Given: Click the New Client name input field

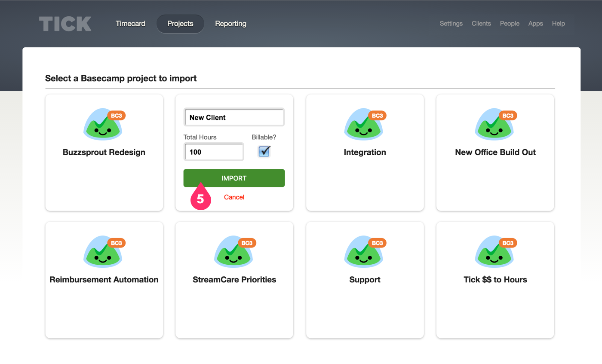Looking at the screenshot, I should [x=234, y=117].
